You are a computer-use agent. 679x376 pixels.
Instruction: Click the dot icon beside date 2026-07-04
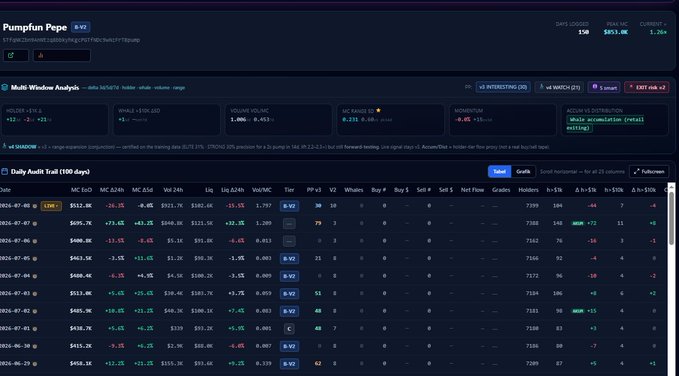pyautogui.click(x=35, y=276)
